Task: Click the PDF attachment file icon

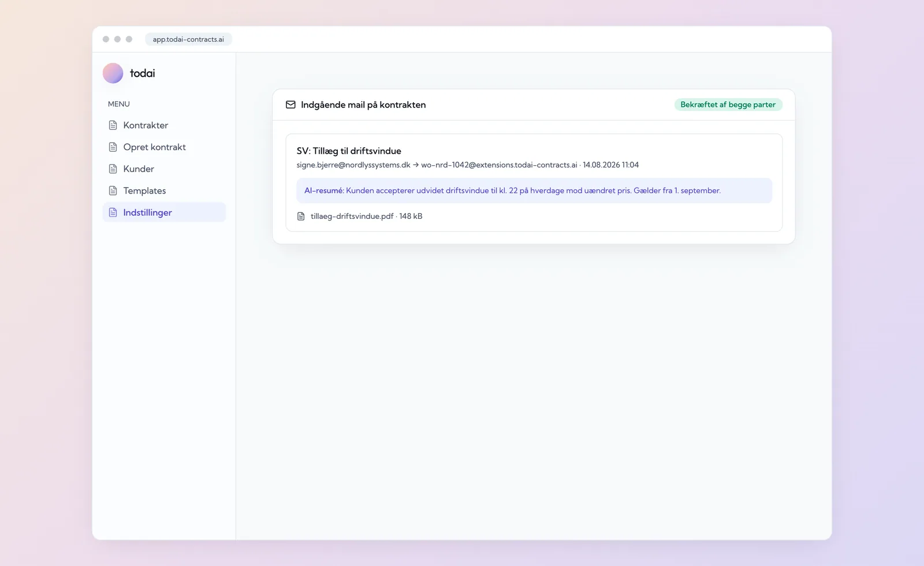Action: tap(301, 216)
